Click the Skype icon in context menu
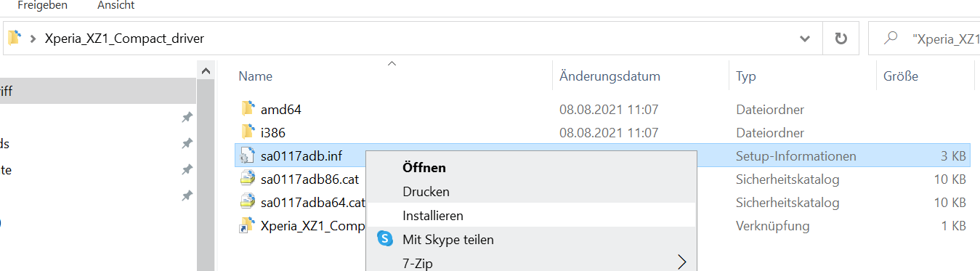Image resolution: width=980 pixels, height=271 pixels. 385,239
